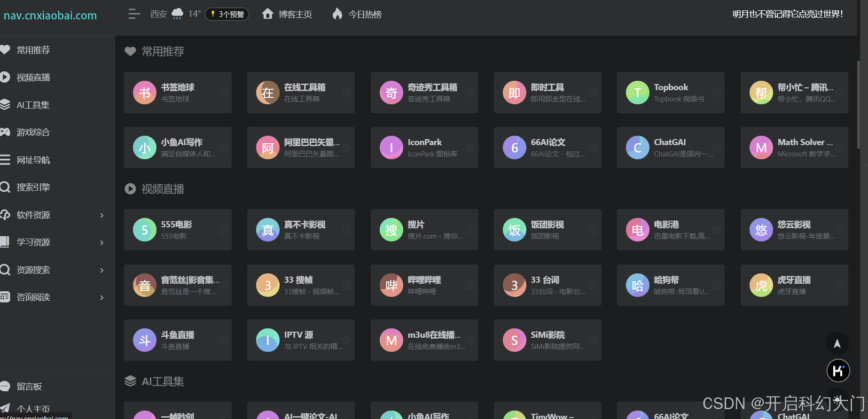Open the 555电影 card icon
Screen dimensions: 868x419
point(145,230)
